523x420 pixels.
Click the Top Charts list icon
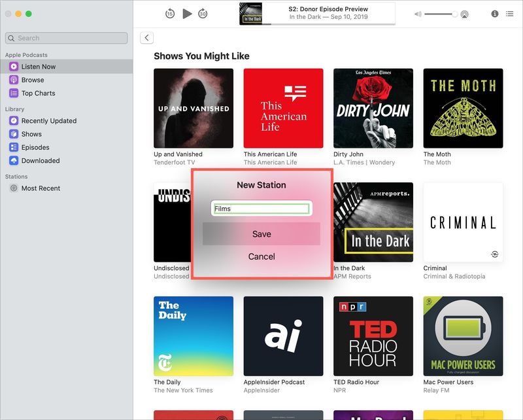(14, 93)
